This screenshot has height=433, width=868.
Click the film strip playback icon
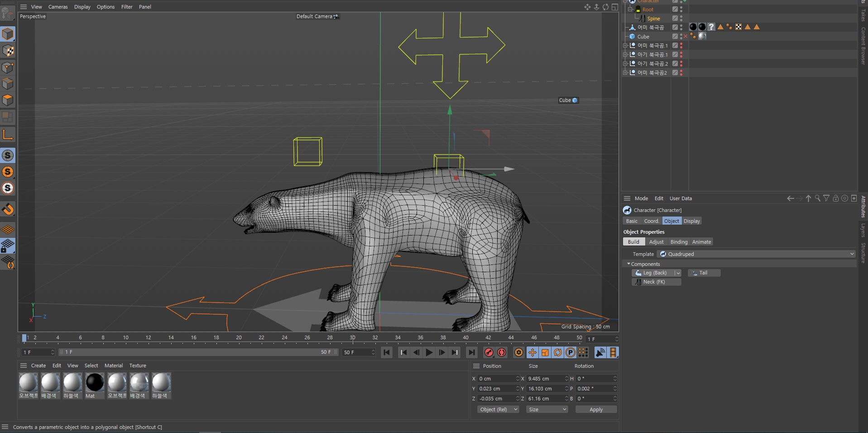(613, 352)
